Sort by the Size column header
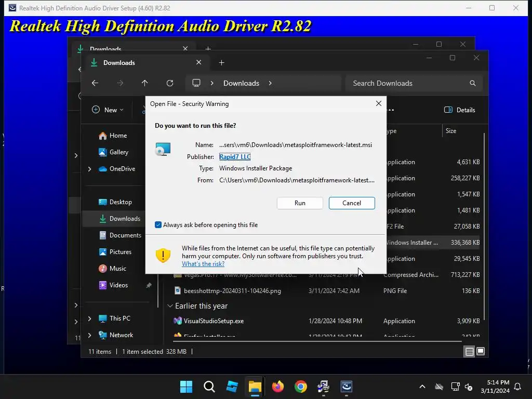Viewport: 532px width, 399px height. pos(451,130)
